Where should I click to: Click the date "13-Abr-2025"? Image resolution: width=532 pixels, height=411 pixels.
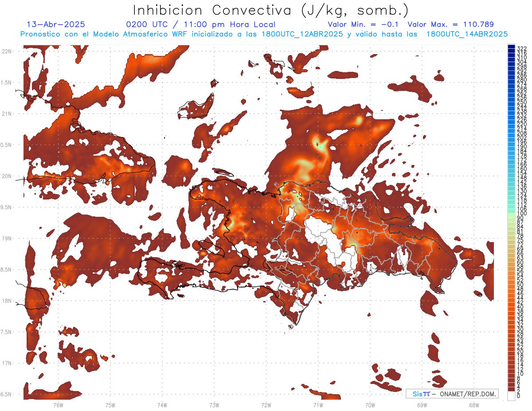pyautogui.click(x=56, y=24)
